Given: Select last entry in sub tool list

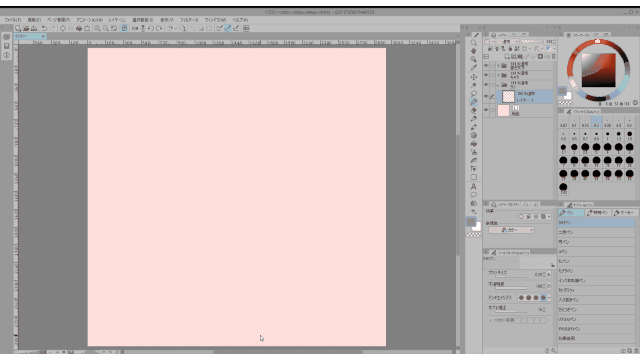Looking at the screenshot, I should (x=596, y=338).
